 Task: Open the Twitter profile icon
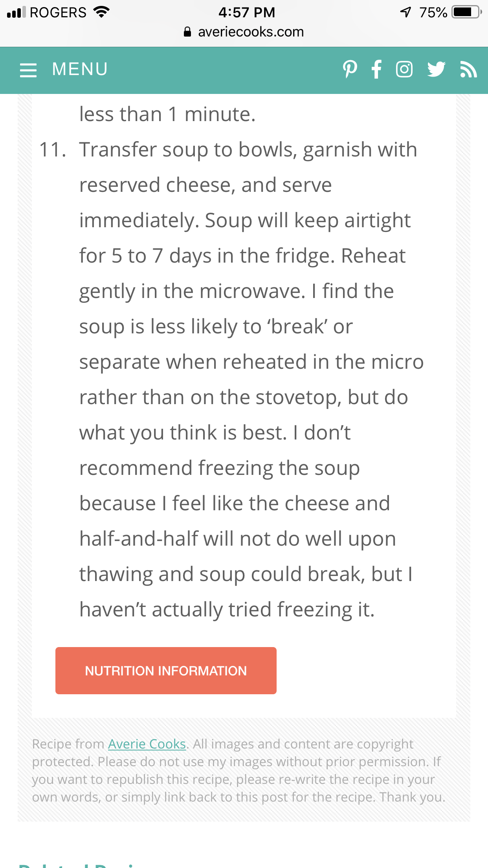point(436,70)
